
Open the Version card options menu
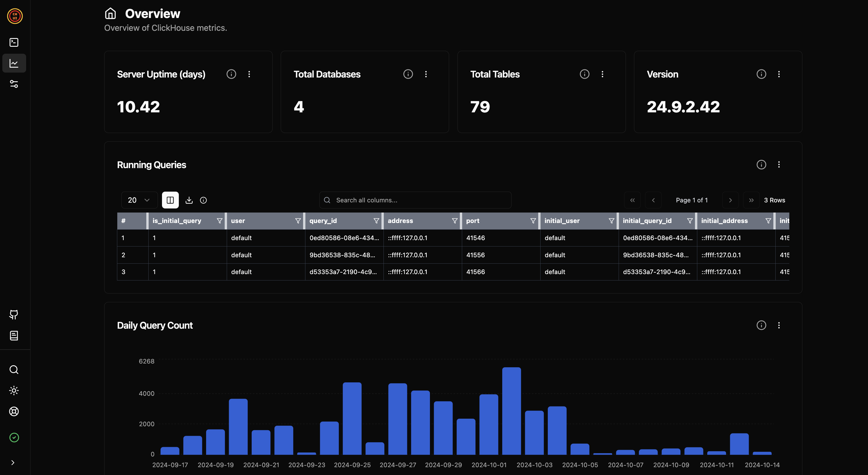[779, 74]
